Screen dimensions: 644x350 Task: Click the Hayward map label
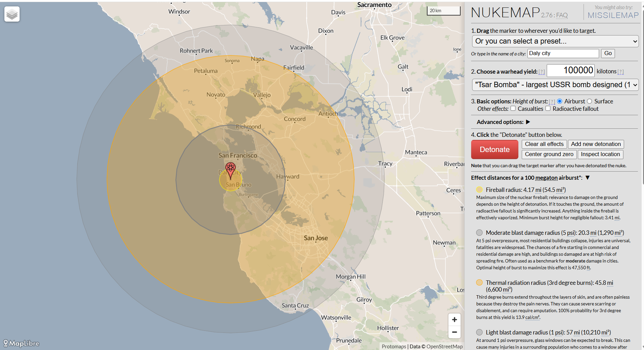pos(288,176)
